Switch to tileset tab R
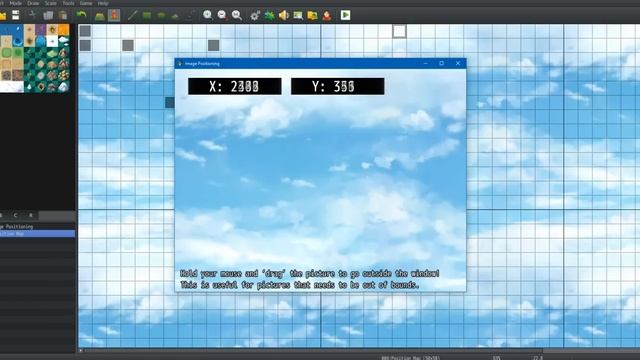The image size is (640, 360). pyautogui.click(x=31, y=215)
